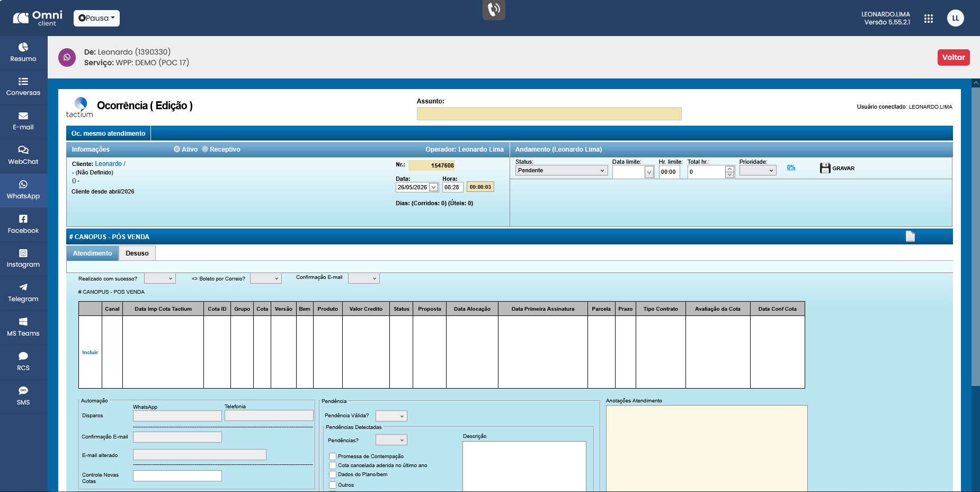Select the Ativo radio button
980x492 pixels.
(177, 150)
